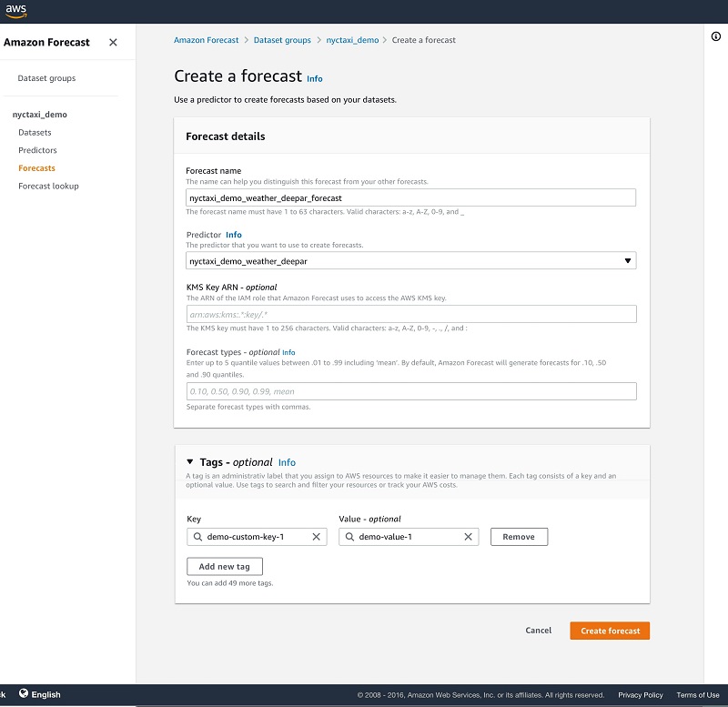Select Forecasts in sidebar
728x707 pixels.
coord(36,168)
